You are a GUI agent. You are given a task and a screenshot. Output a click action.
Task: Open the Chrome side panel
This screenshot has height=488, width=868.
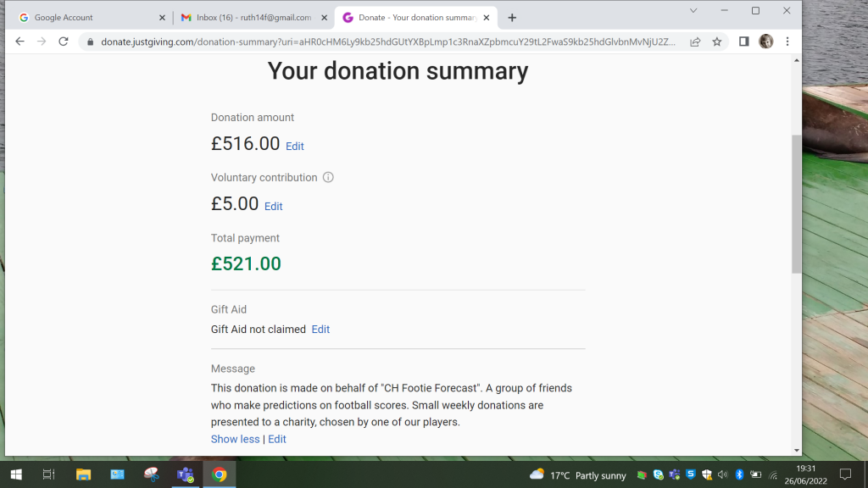[x=744, y=42]
